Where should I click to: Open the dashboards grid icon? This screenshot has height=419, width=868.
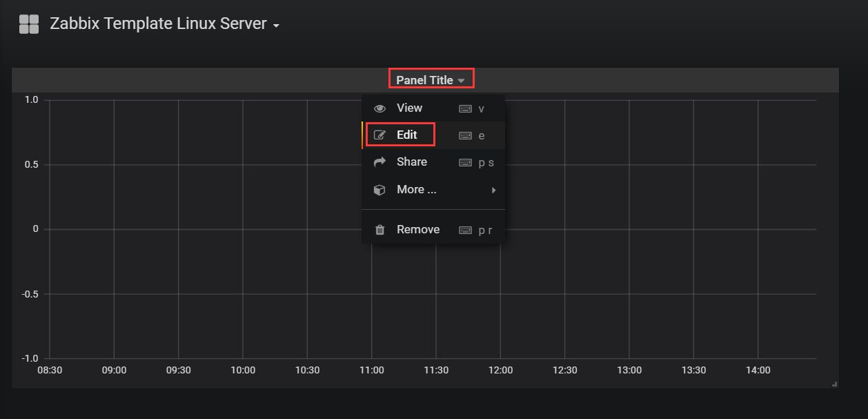(x=29, y=24)
